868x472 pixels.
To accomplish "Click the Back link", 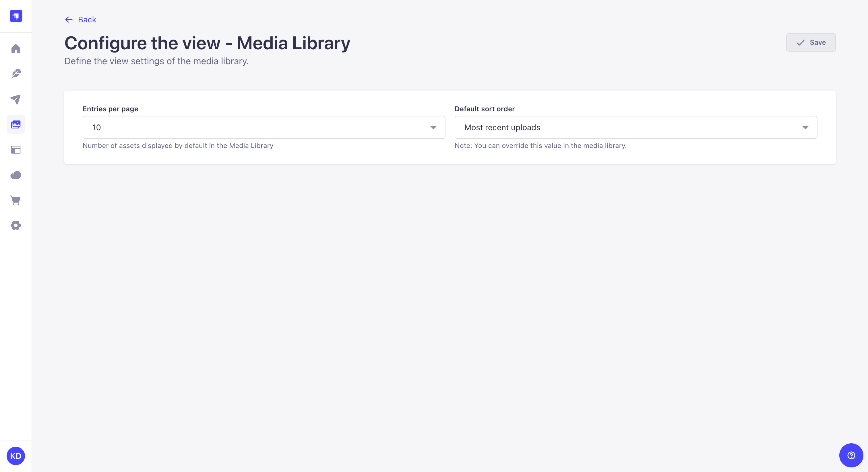I will 87,19.
